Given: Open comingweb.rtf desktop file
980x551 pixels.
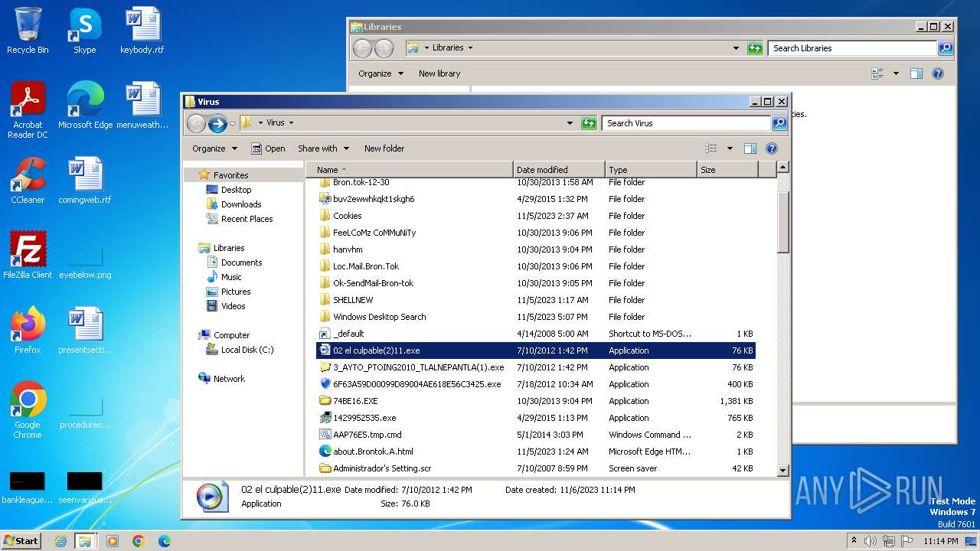Looking at the screenshot, I should coord(85,181).
